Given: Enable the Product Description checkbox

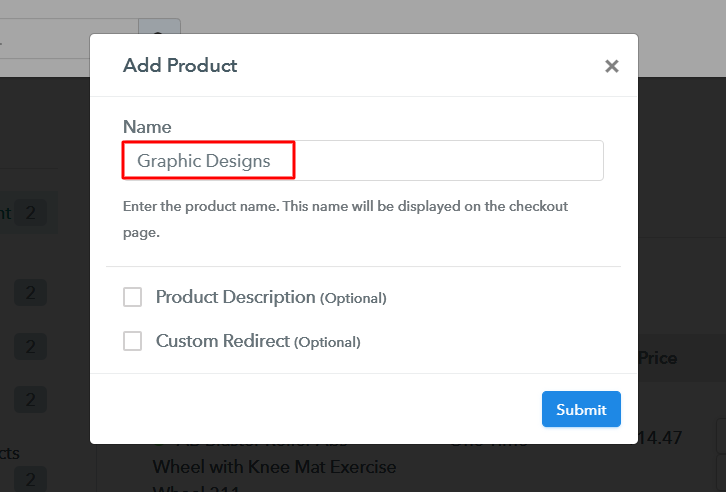Looking at the screenshot, I should 132,297.
